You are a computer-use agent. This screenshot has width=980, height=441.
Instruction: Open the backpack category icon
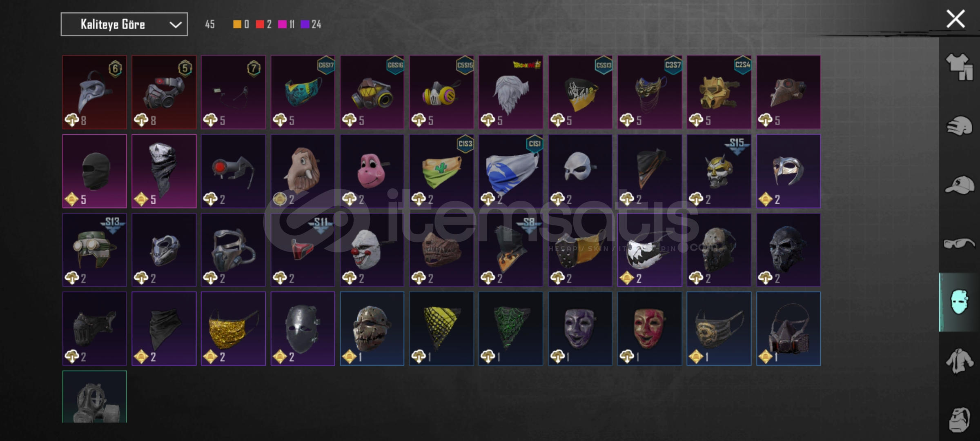[959, 420]
